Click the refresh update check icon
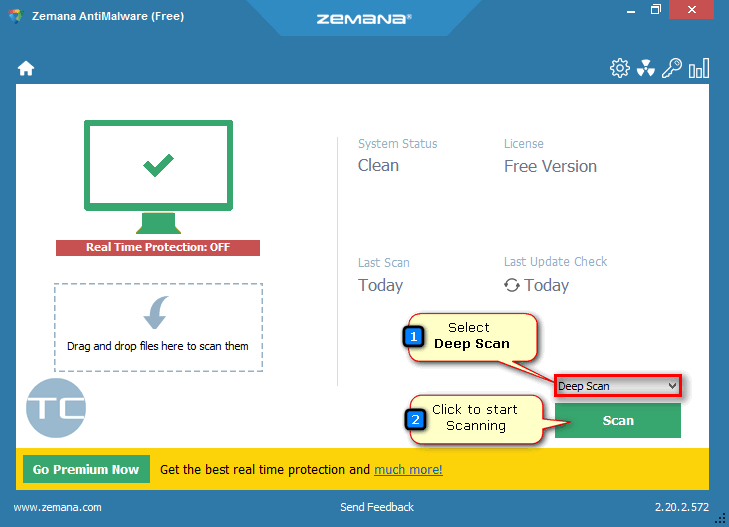Image resolution: width=729 pixels, height=527 pixels. click(x=512, y=285)
